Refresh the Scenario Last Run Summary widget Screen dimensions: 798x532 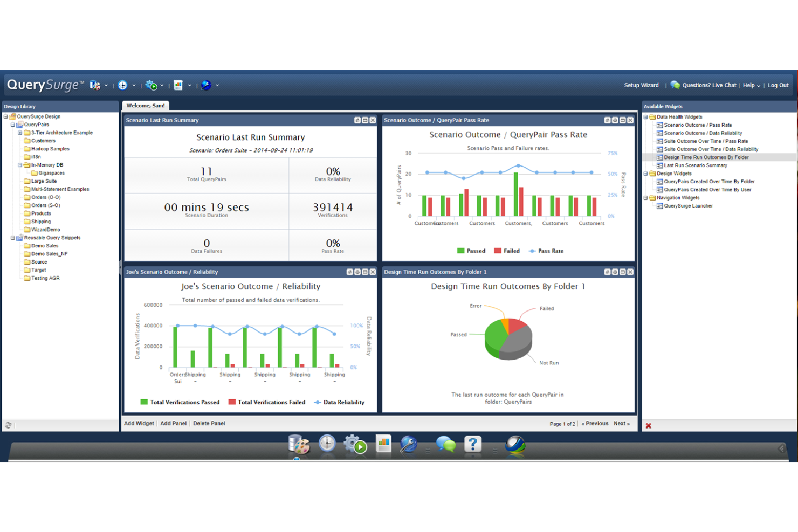(x=356, y=120)
